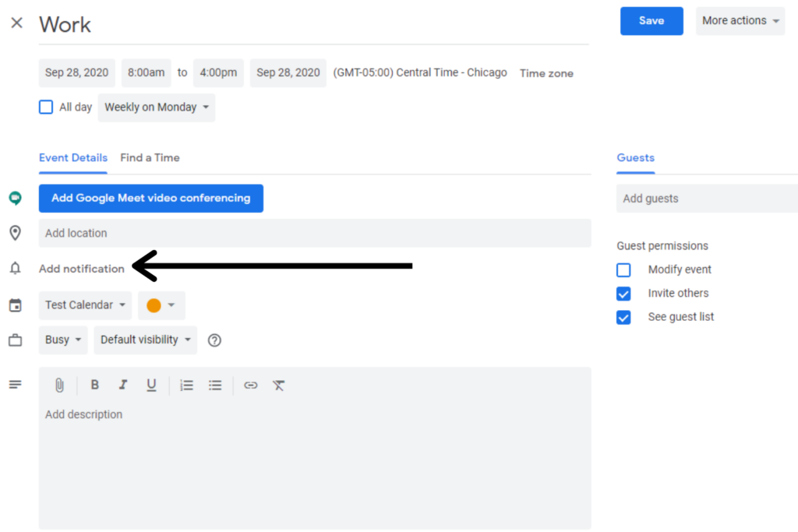Toggle italic formatting in description toolbar
Image resolution: width=798 pixels, height=532 pixels.
[122, 385]
